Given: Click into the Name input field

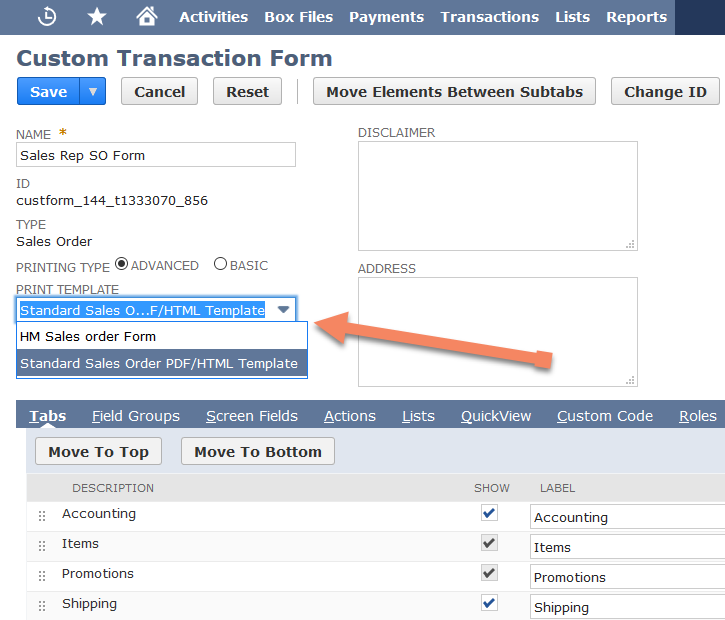Looking at the screenshot, I should tap(156, 155).
